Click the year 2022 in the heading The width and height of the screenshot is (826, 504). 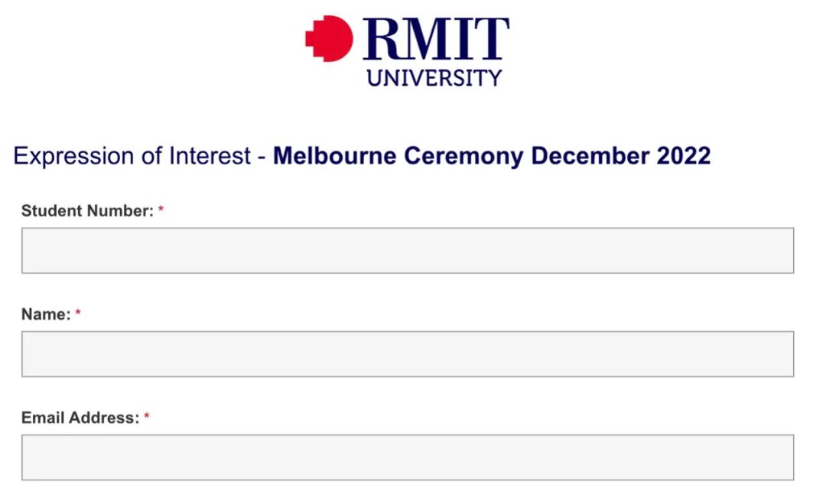[684, 156]
